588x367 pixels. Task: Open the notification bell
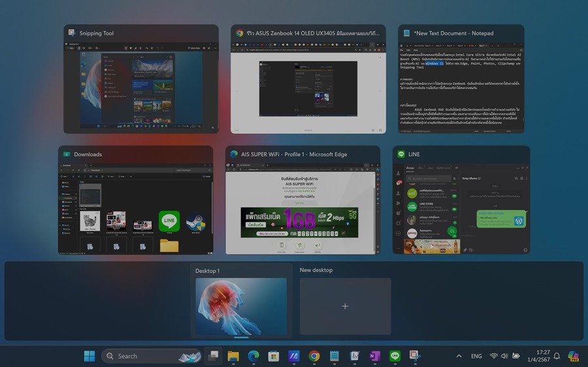pyautogui.click(x=557, y=356)
